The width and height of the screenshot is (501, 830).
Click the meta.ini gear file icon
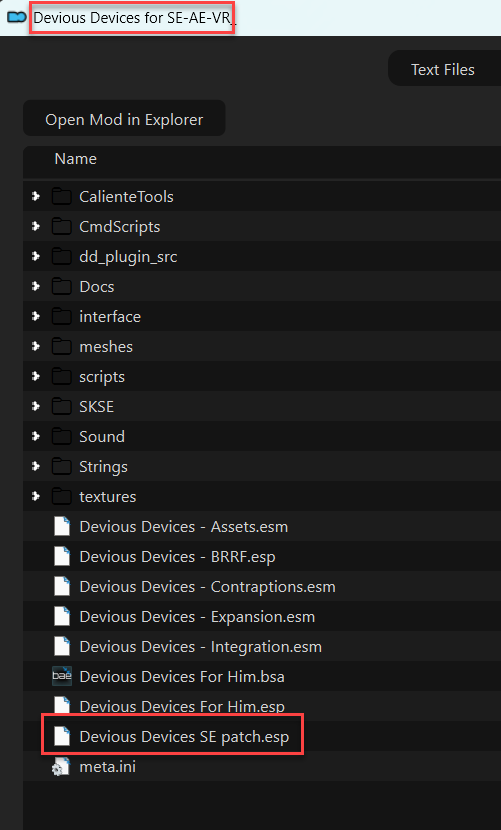(62, 766)
